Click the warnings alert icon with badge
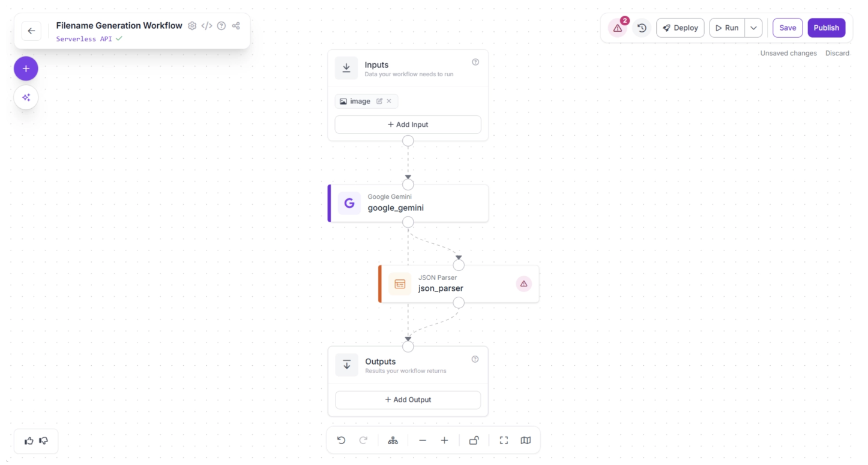 click(618, 28)
